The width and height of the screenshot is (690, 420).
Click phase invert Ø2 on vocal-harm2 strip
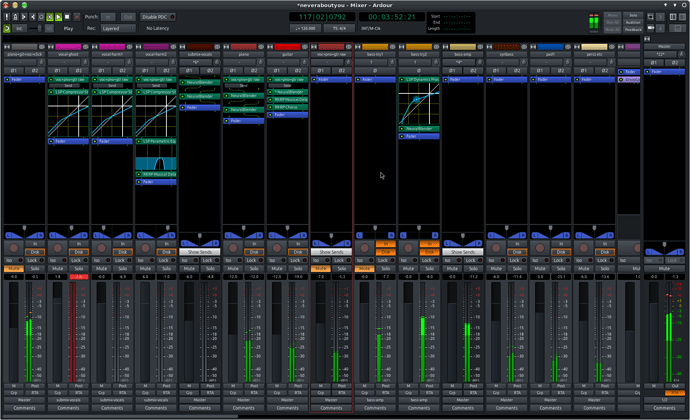[x=166, y=70]
